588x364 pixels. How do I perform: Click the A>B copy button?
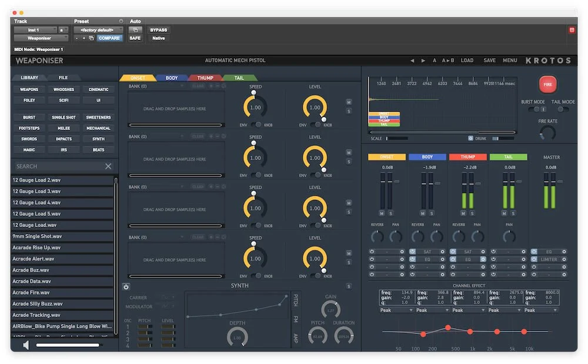447,61
